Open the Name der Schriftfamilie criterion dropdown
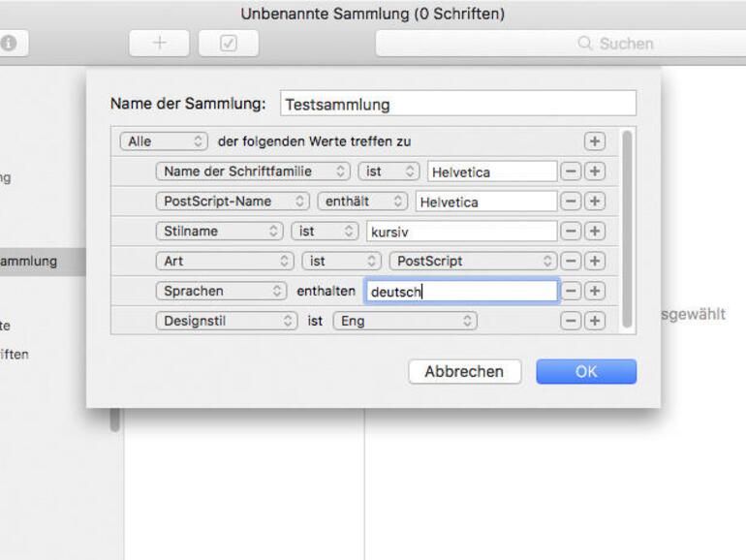The height and width of the screenshot is (560, 746). pyautogui.click(x=252, y=171)
